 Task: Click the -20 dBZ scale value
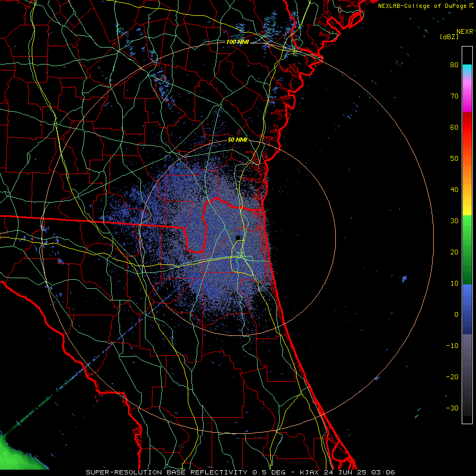(x=452, y=377)
